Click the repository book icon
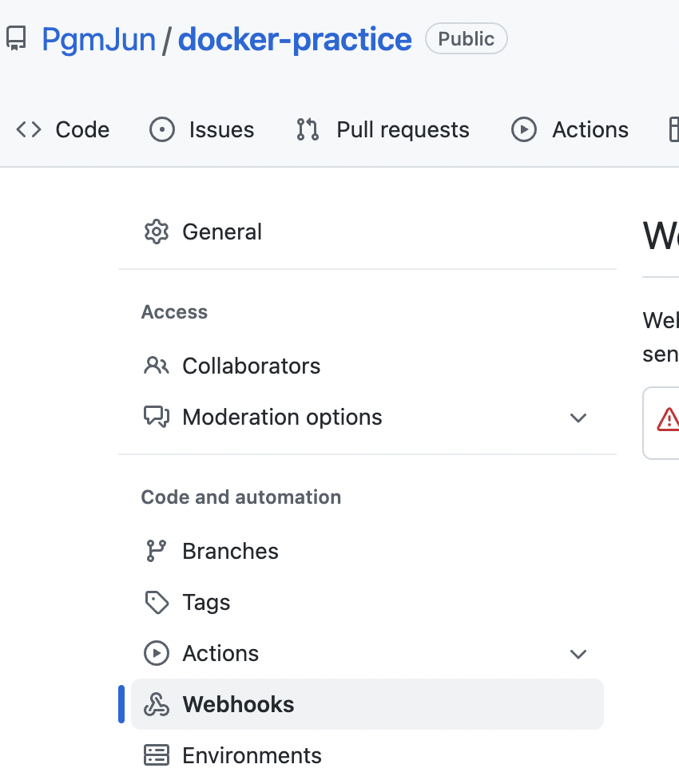 click(16, 38)
